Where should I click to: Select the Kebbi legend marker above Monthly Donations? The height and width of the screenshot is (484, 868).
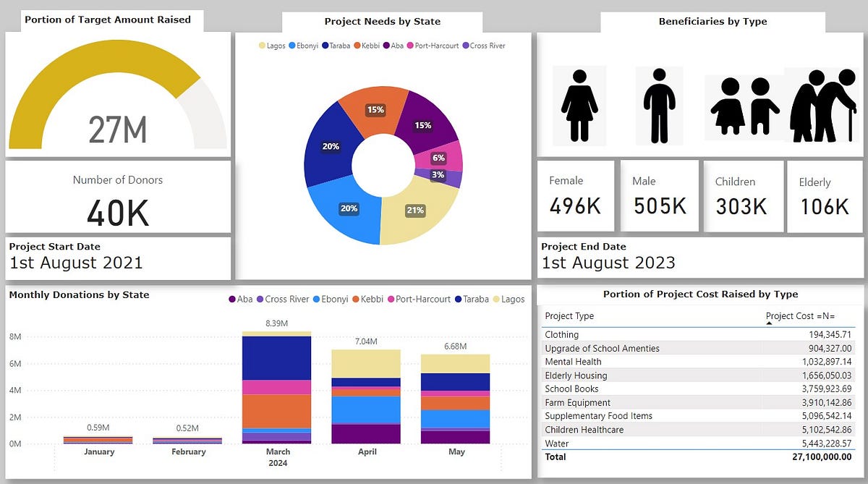point(357,299)
